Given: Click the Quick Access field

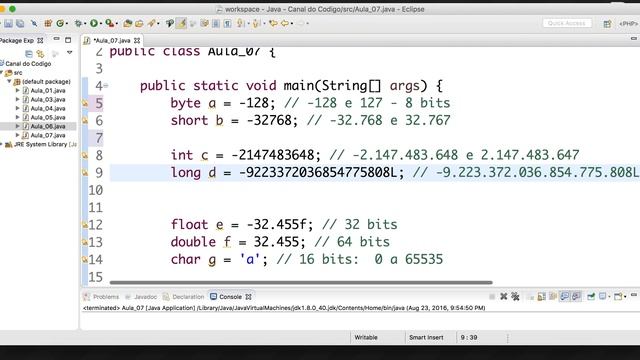Looking at the screenshot, I should (x=567, y=23).
